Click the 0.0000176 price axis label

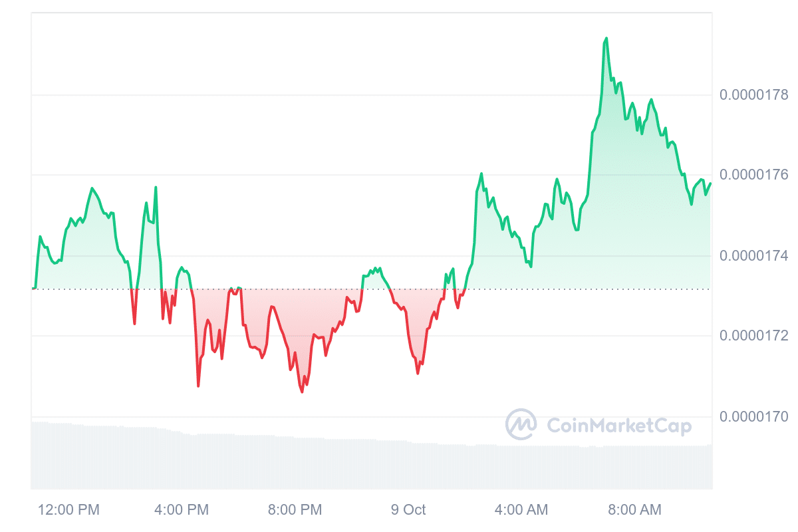point(753,175)
